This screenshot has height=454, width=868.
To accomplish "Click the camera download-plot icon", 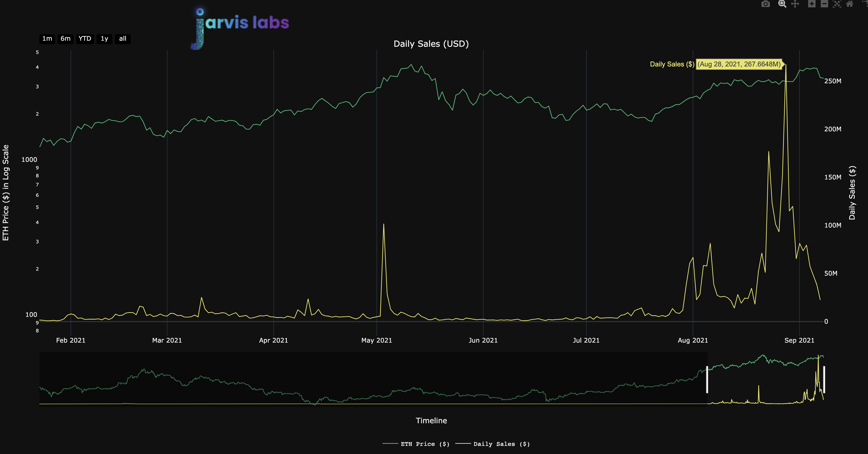I will point(766,4).
